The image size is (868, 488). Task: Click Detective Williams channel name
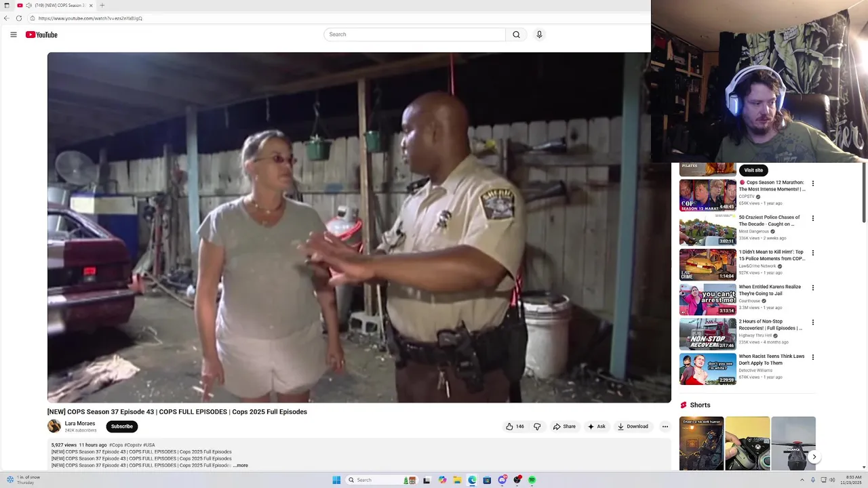[x=755, y=370]
